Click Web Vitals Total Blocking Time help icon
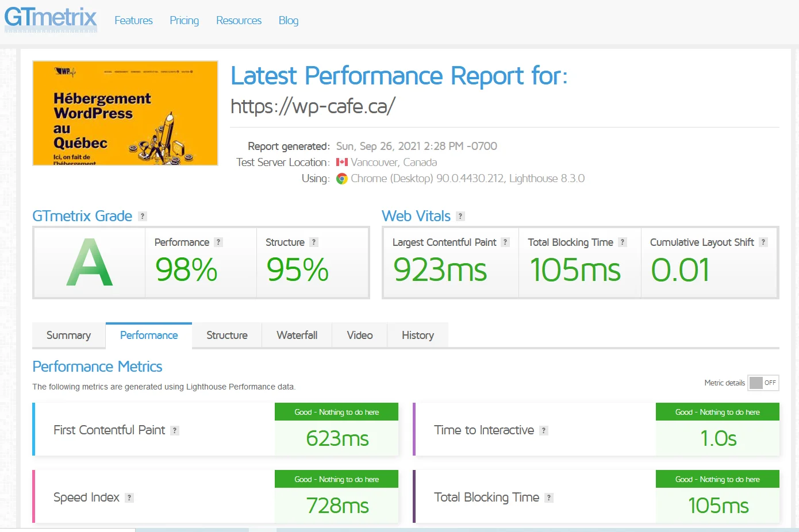This screenshot has width=799, height=532. [623, 242]
